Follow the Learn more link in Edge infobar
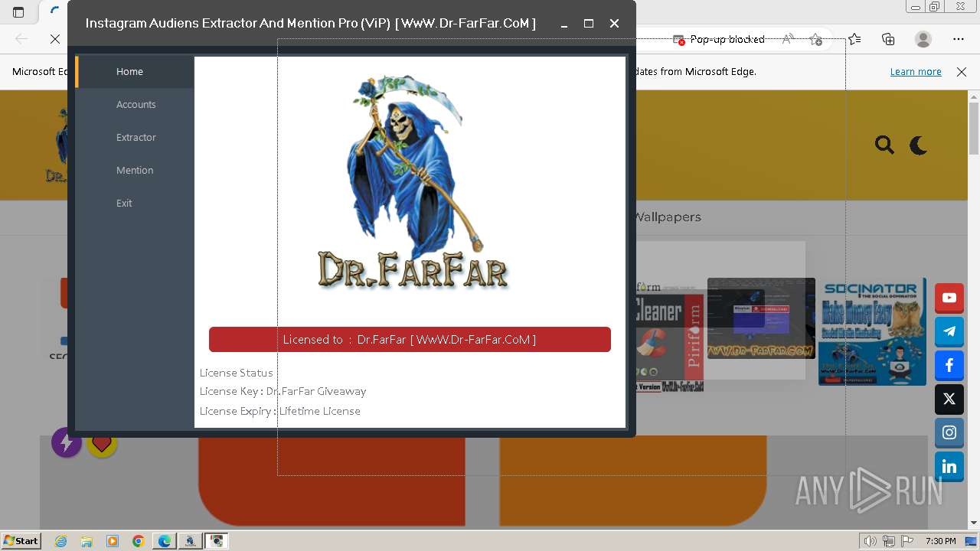The width and height of the screenshot is (980, 551). pyautogui.click(x=916, y=71)
